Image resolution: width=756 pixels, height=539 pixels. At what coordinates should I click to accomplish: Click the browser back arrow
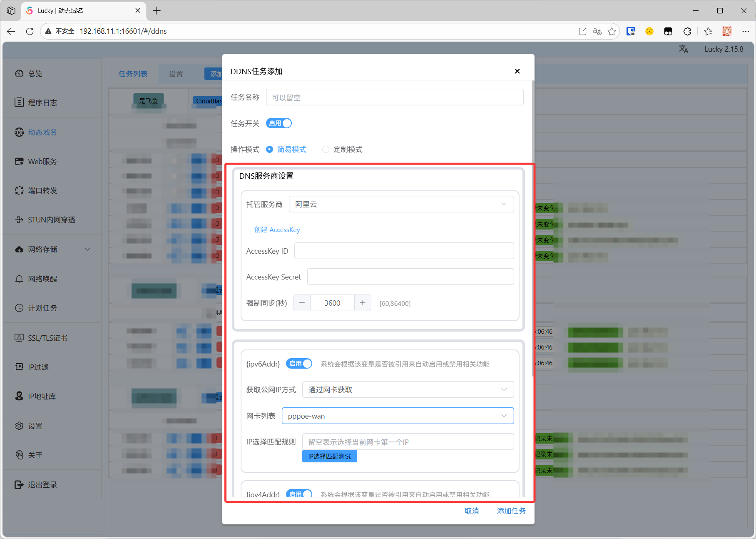click(x=11, y=31)
